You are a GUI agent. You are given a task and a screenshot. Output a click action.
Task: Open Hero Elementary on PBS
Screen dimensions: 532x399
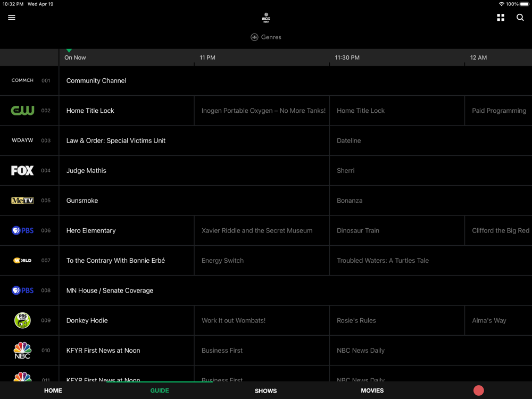click(127, 231)
